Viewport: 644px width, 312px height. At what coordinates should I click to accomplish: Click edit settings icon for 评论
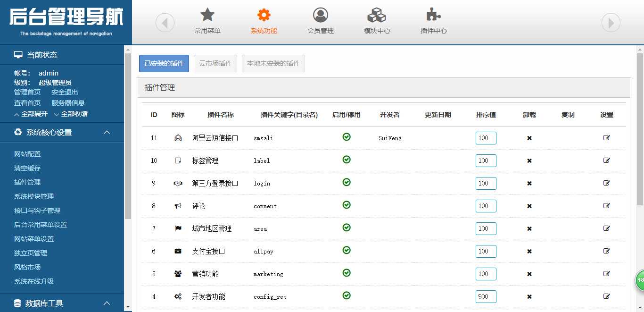click(607, 206)
